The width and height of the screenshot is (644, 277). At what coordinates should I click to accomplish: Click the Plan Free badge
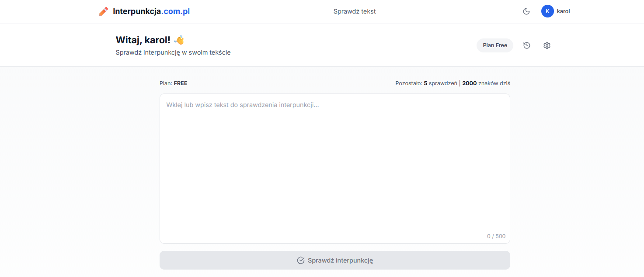[x=495, y=45]
